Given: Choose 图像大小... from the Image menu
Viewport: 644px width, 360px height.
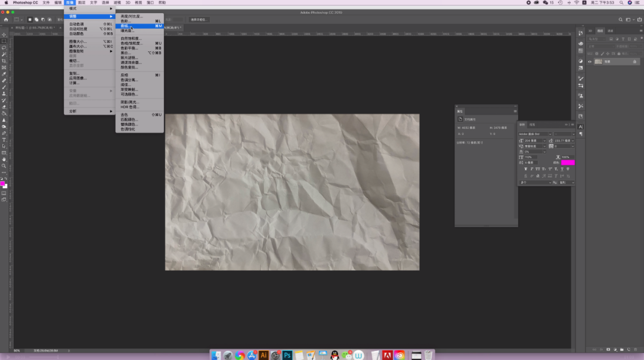Looking at the screenshot, I should (x=78, y=42).
